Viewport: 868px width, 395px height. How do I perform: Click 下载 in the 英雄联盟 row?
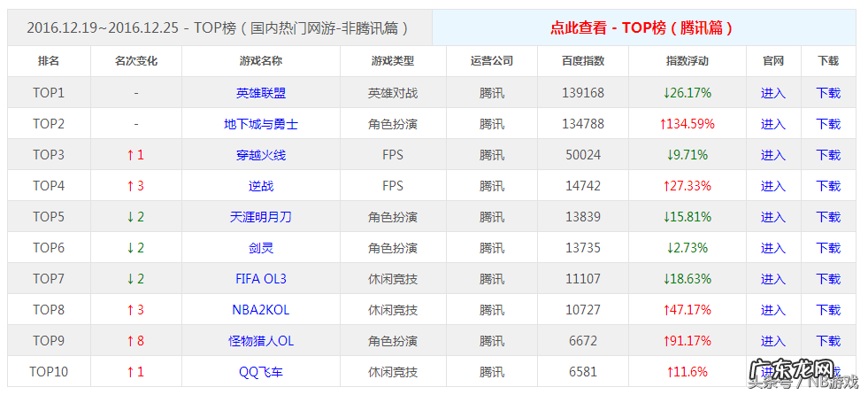pos(828,93)
